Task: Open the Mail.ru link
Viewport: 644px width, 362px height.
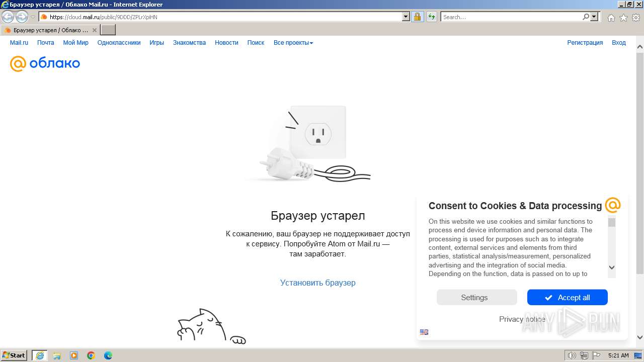Action: point(19,43)
